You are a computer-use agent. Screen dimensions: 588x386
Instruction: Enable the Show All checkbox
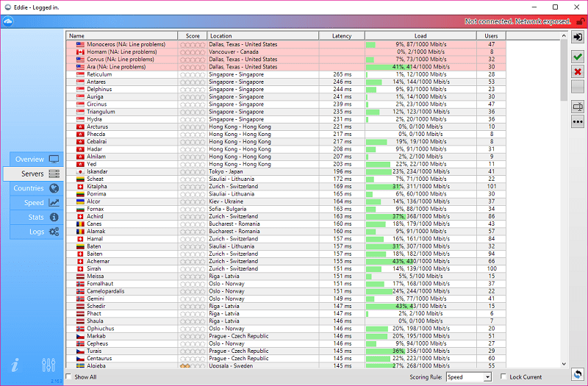(68, 376)
